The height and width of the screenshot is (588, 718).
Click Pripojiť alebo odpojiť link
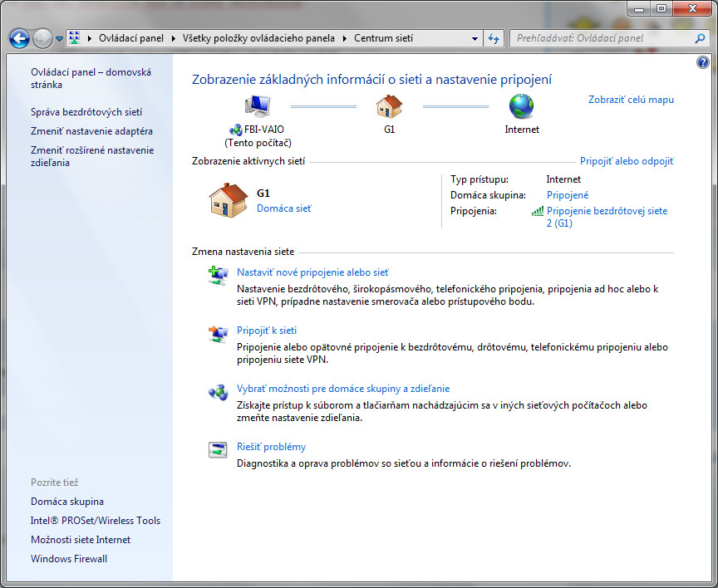point(627,161)
